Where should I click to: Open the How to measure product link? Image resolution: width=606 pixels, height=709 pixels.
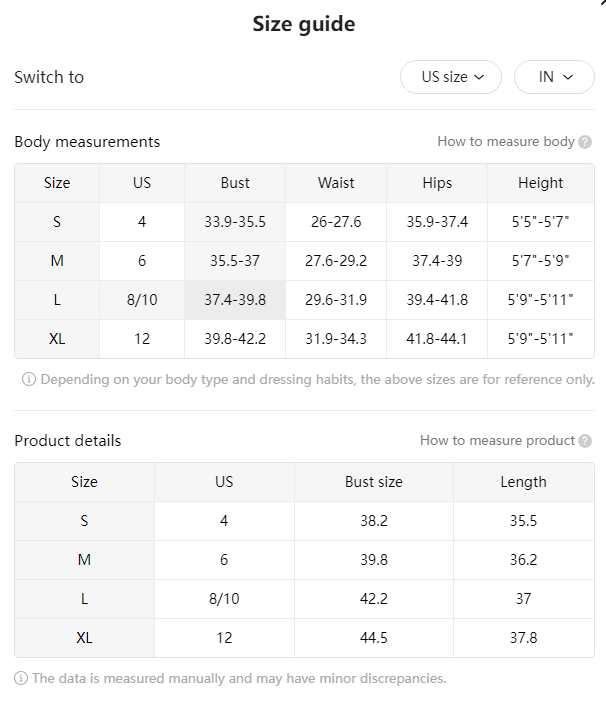point(497,440)
